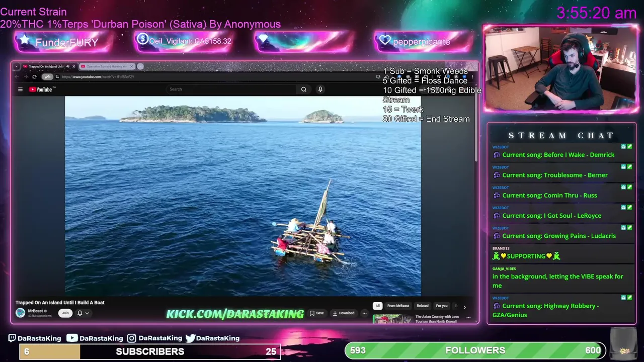The height and width of the screenshot is (362, 644).
Task: Reload the page with the browser refresh icon
Action: pyautogui.click(x=34, y=77)
